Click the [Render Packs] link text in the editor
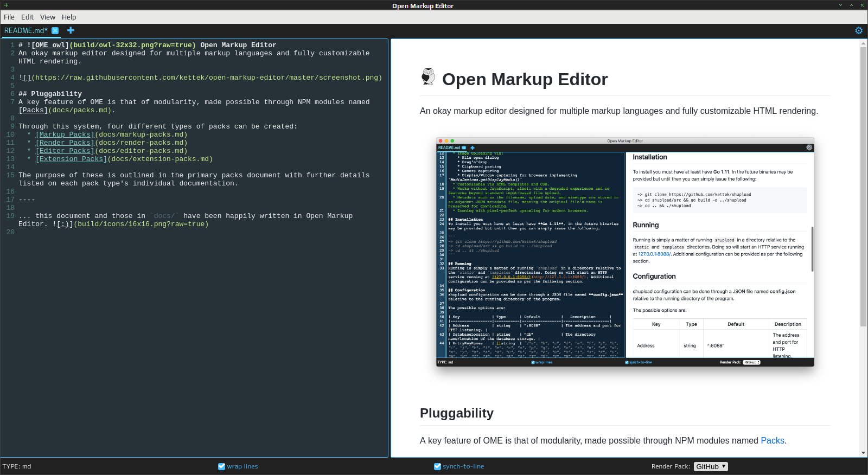The height and width of the screenshot is (475, 868). click(x=65, y=143)
